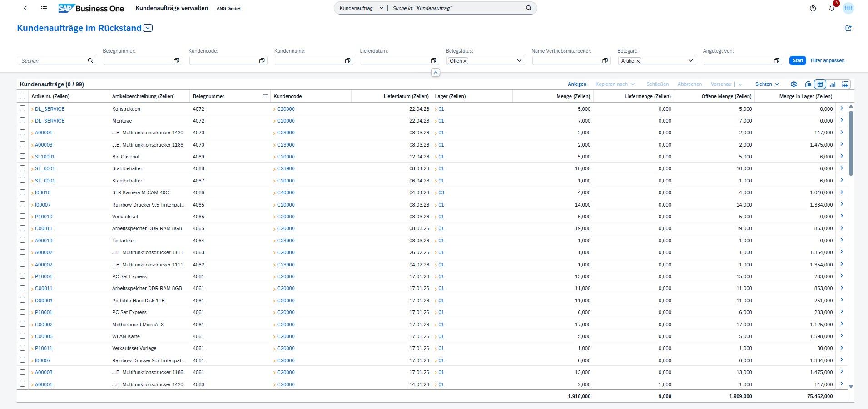Open value help for Angelegt von
Screen dimensions: 868x409
776,61
